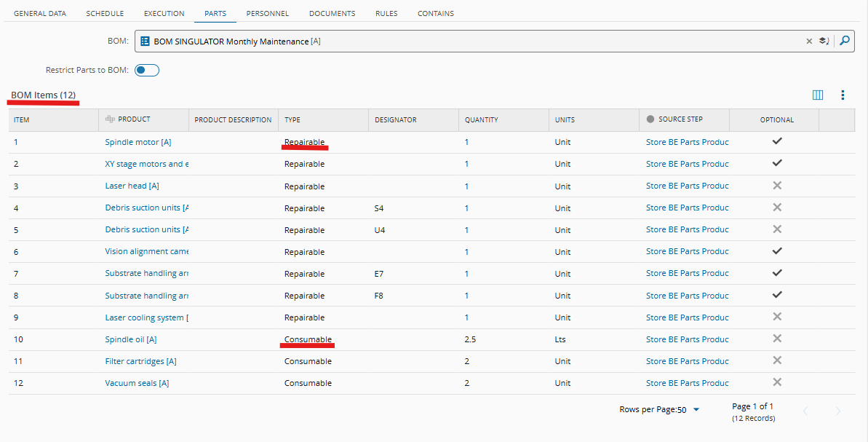Click the optional checkmark in item 2 row
Screen dimensions: 868x442
[777, 163]
